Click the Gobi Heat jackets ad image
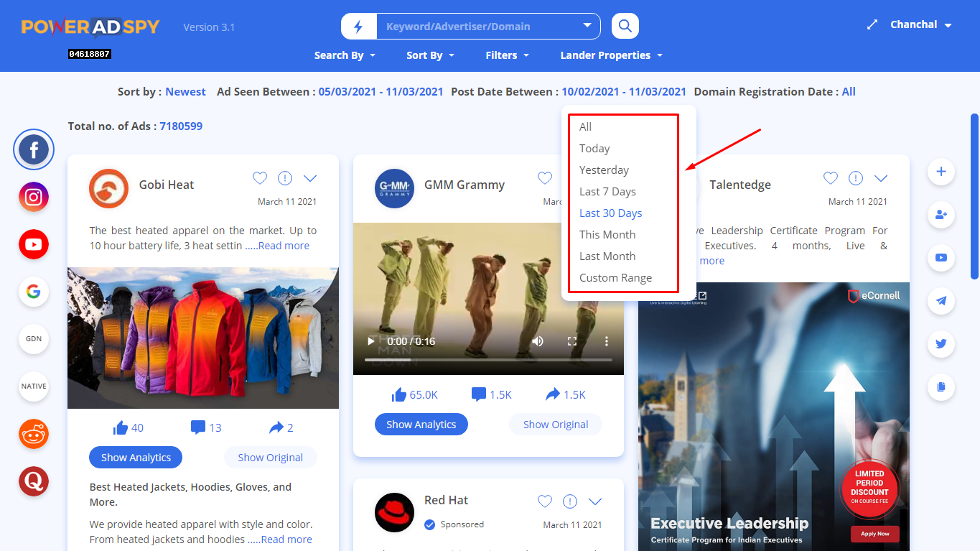This screenshot has width=980, height=551. click(x=203, y=338)
